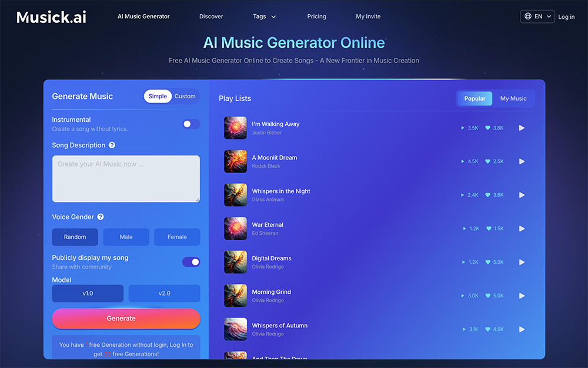Click heart icon on Whispers in the Night
This screenshot has width=588, height=368.
tap(487, 195)
